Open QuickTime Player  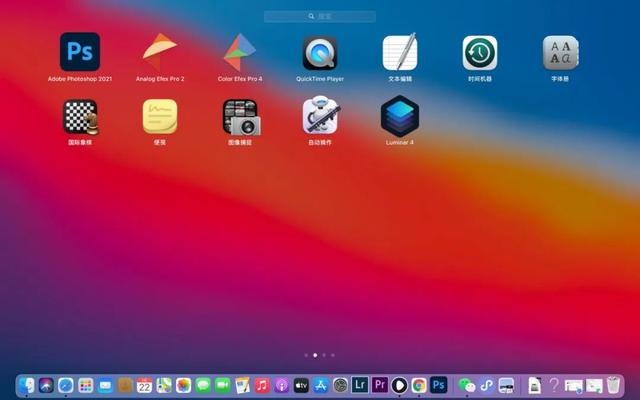[x=320, y=53]
